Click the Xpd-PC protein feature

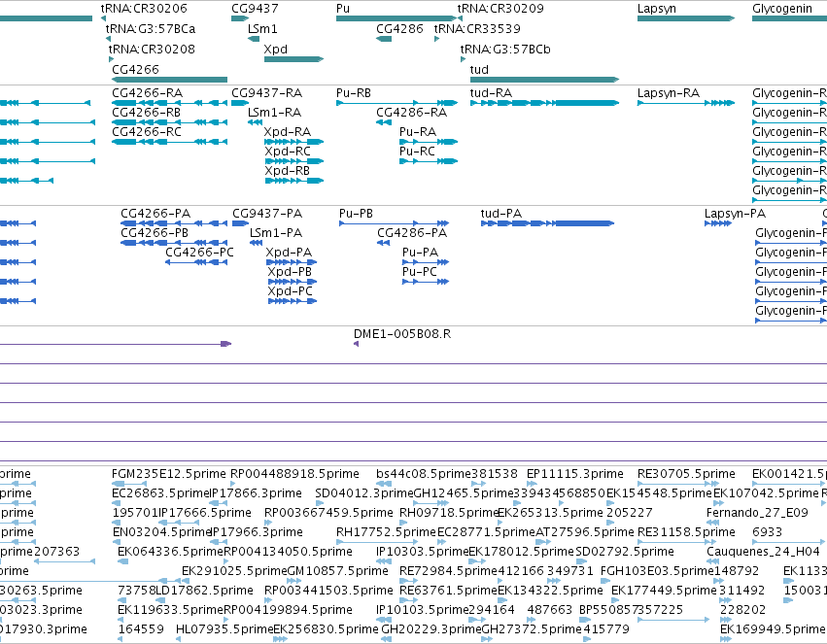[293, 301]
